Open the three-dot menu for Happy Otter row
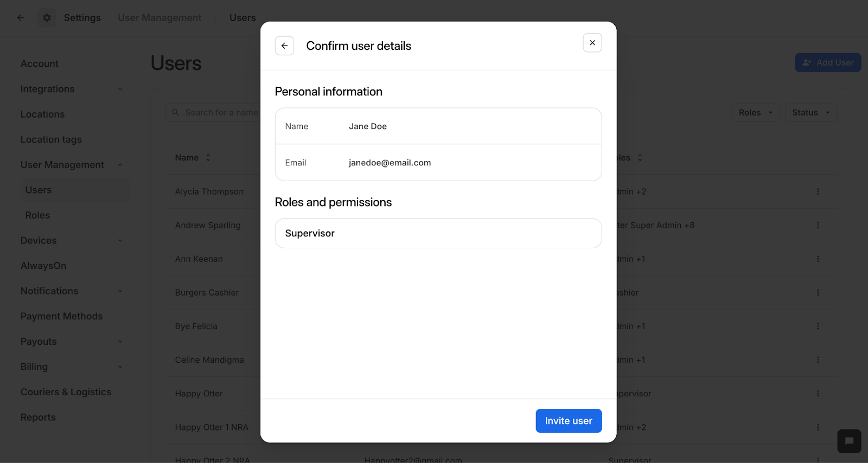This screenshot has width=868, height=463. coord(818,393)
